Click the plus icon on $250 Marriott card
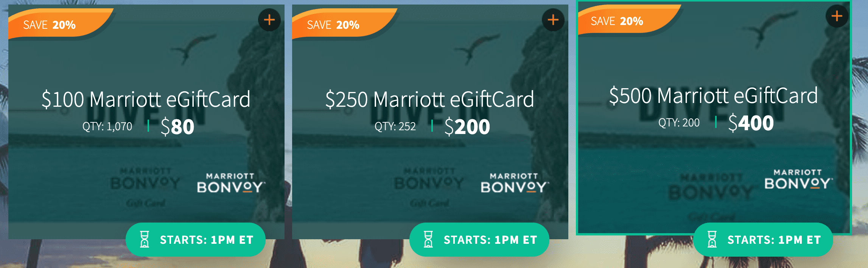The height and width of the screenshot is (268, 868). (553, 20)
